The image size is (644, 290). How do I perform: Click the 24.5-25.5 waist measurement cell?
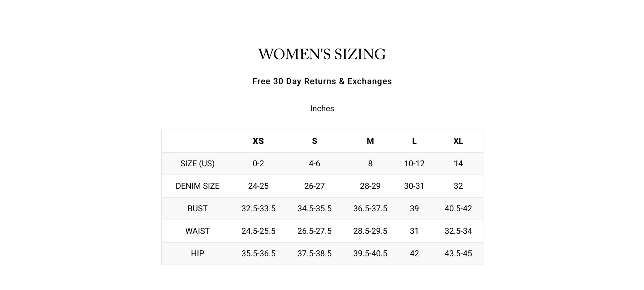click(258, 231)
